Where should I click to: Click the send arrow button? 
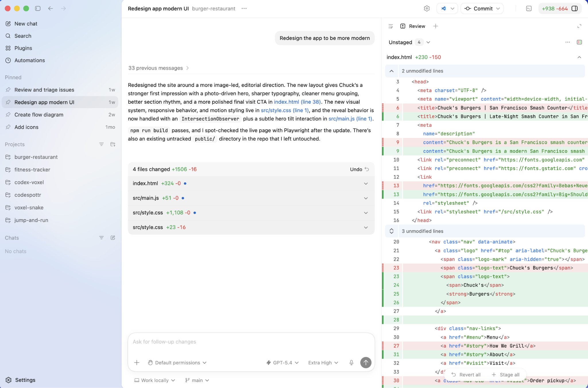[x=365, y=362]
